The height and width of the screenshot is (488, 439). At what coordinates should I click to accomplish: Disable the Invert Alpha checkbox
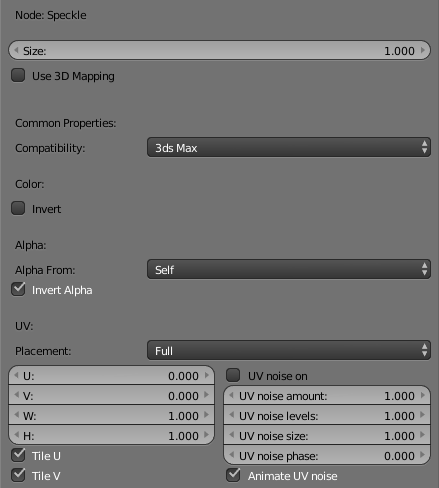[18, 289]
